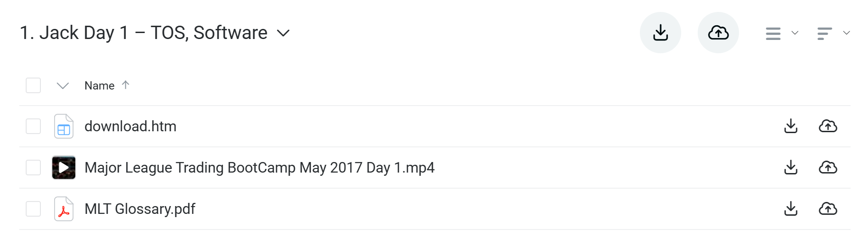Expand the selection options chevron beside Name

(x=62, y=86)
